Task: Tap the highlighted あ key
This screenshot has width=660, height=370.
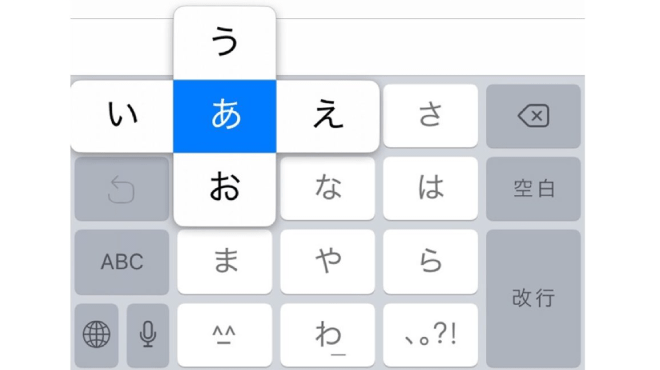Action: [x=224, y=116]
